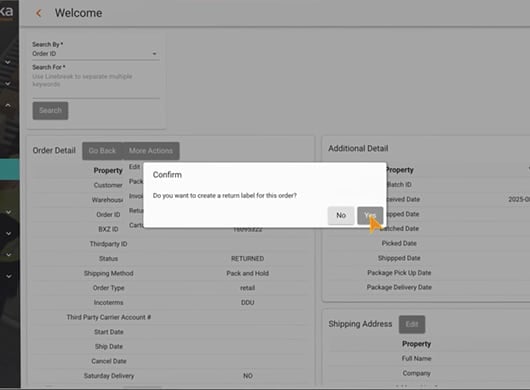
Task: Click the Picked Date label
Action: point(399,243)
